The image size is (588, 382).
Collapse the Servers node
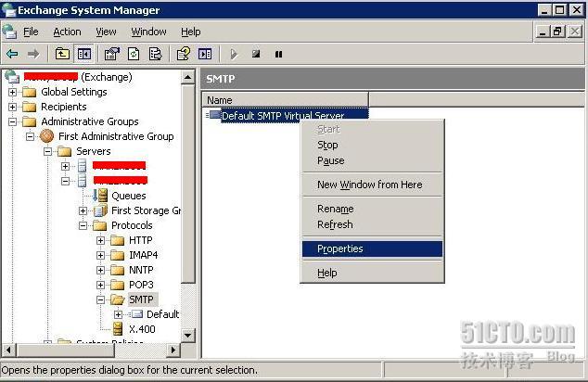click(x=47, y=151)
